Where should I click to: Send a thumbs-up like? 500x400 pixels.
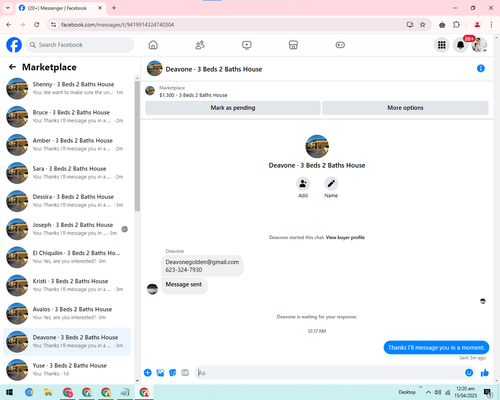tap(485, 373)
